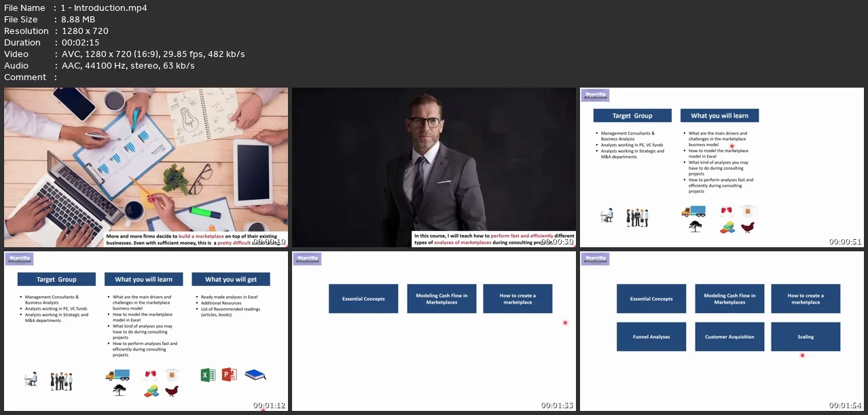Select the tree icon in the 00:00:51 slide
The width and height of the screenshot is (868, 415).
695,227
